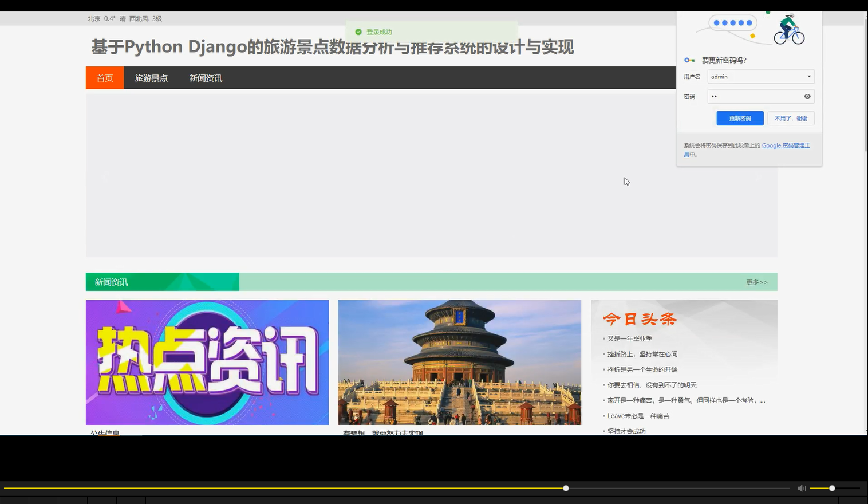Open the Temple of Heaven news image
The height and width of the screenshot is (504, 868).
459,362
